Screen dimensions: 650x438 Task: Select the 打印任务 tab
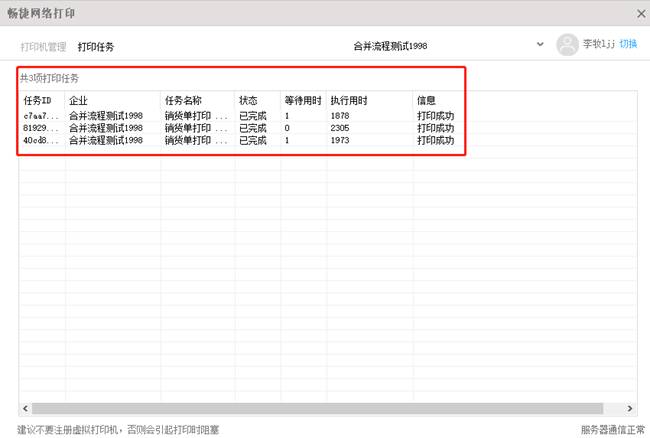[96, 47]
